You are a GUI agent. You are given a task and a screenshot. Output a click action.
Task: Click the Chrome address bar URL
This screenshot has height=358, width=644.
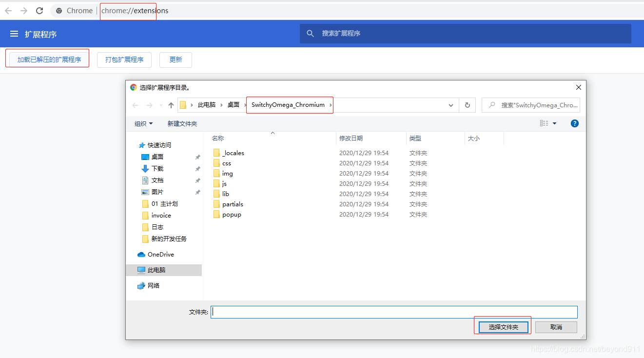click(x=135, y=11)
